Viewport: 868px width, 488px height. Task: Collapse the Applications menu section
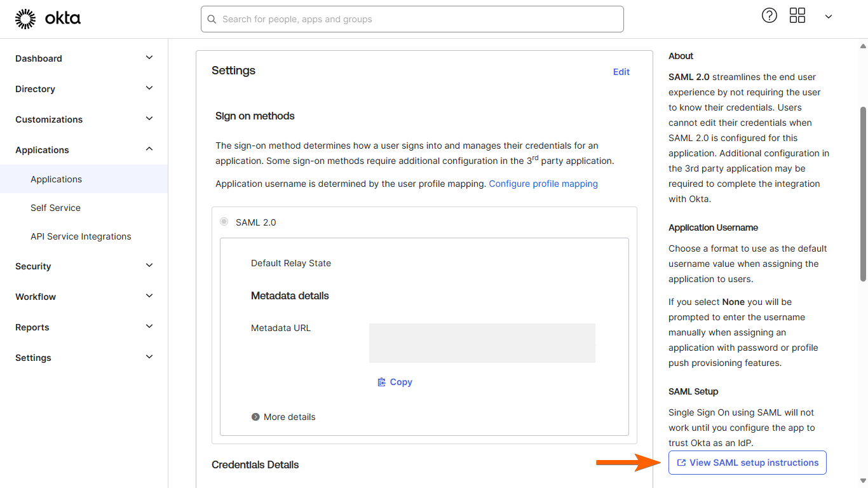[x=149, y=149]
